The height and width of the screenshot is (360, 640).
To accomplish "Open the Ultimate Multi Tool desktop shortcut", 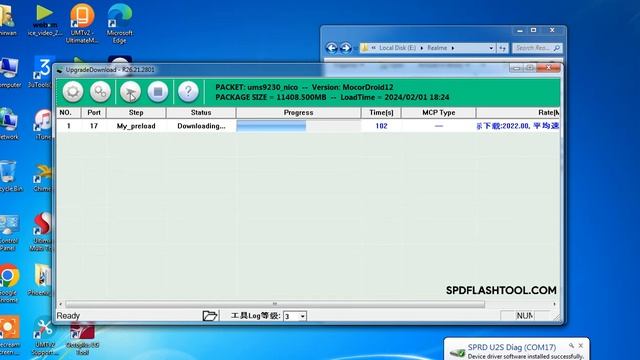I will (x=42, y=232).
